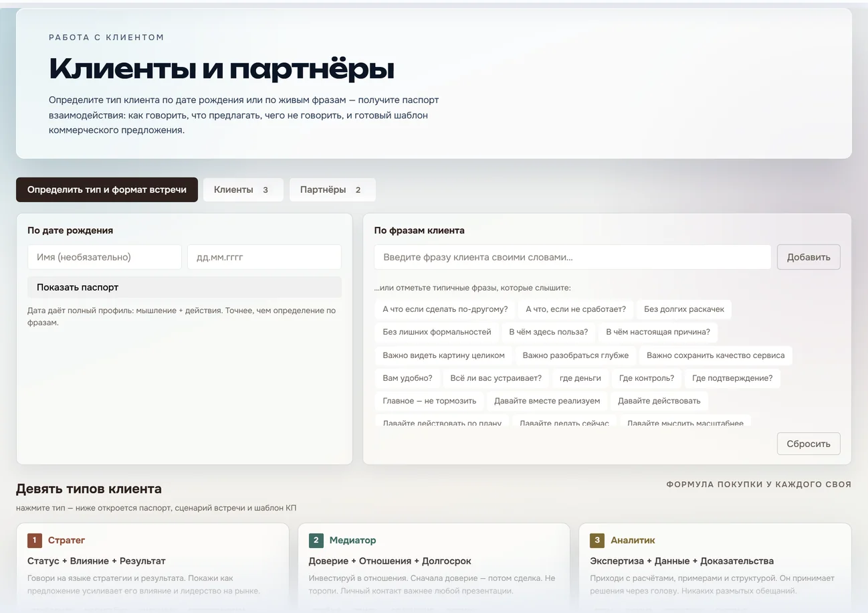Click the «РАБОТА С КЛИЕНТОМ» overline label

(106, 37)
